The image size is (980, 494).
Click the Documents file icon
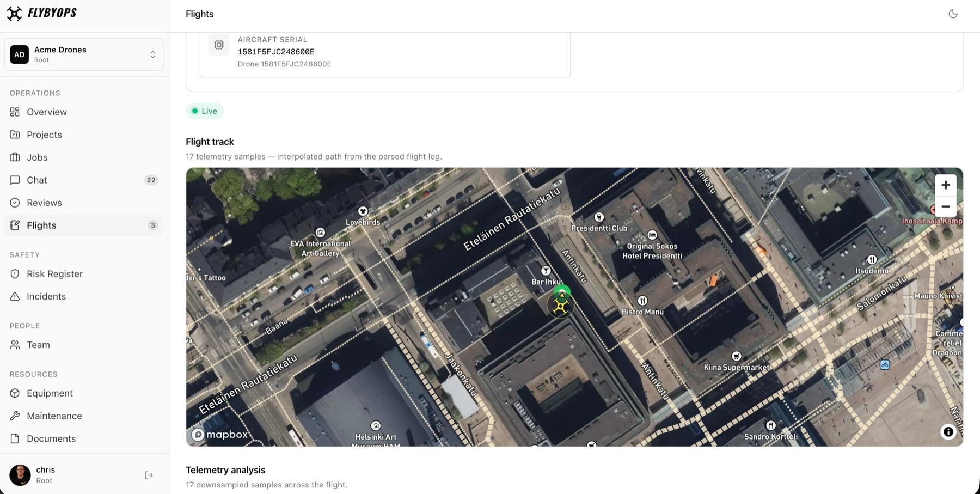[15, 438]
